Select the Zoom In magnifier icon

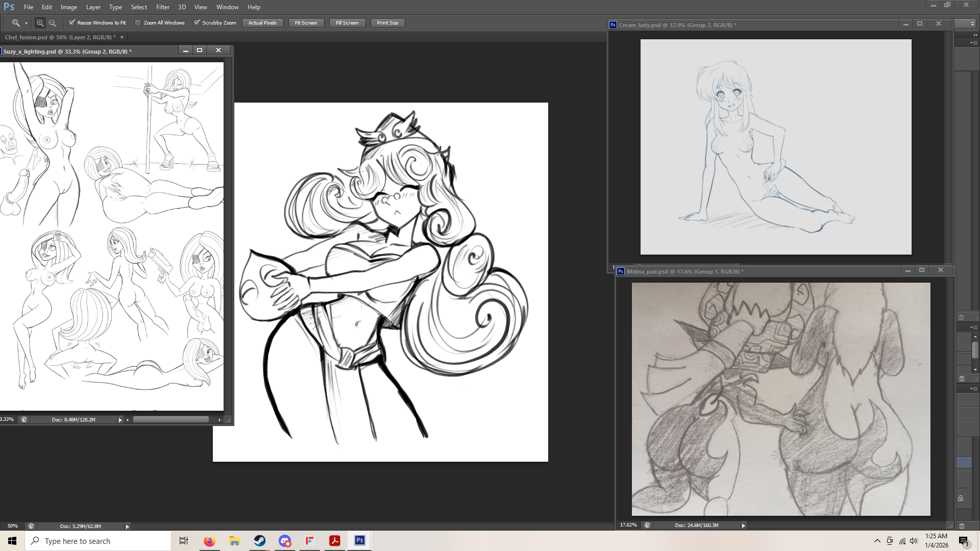pos(40,23)
